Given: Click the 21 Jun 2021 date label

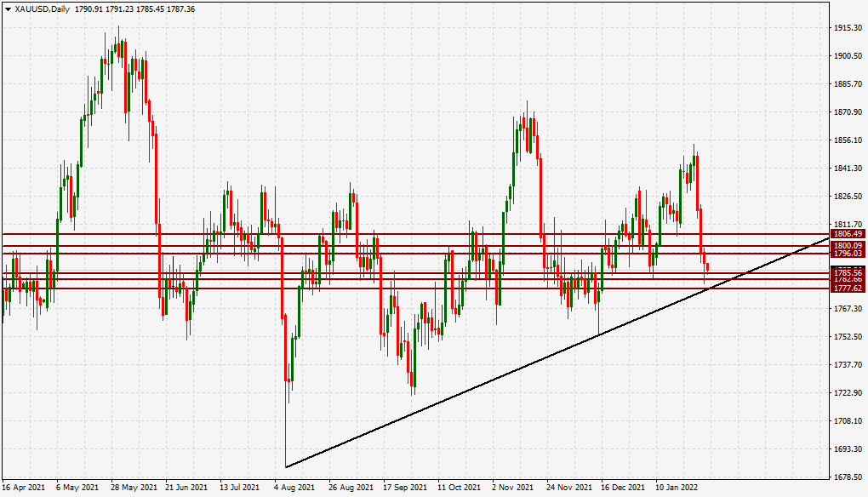Looking at the screenshot, I should pyautogui.click(x=186, y=488).
